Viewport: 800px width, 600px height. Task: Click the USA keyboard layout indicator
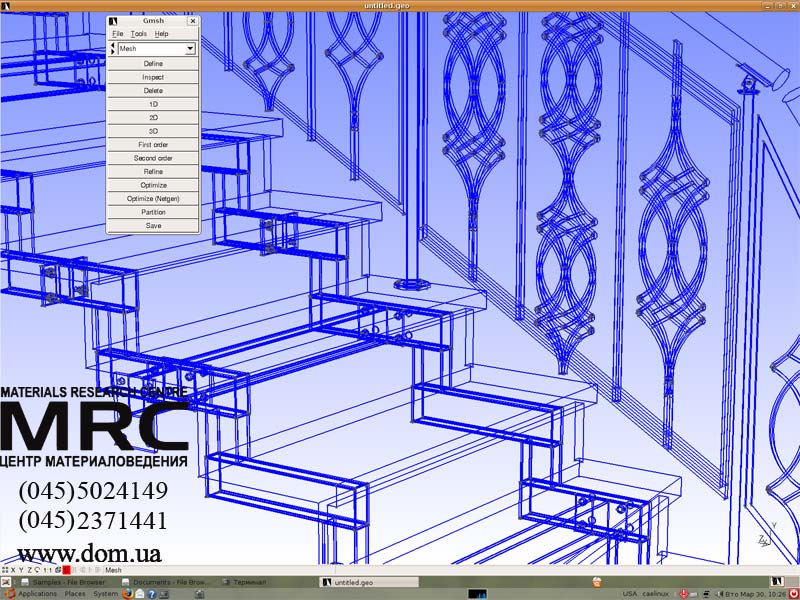tap(630, 594)
